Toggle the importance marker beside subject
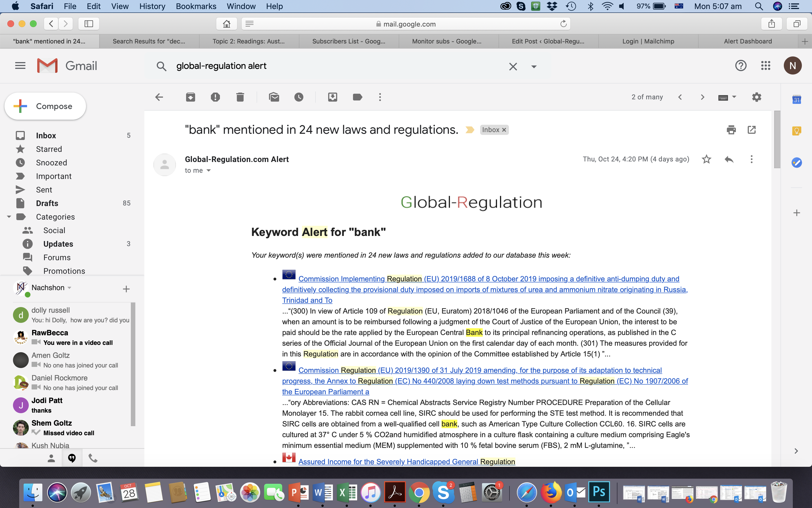 [470, 130]
